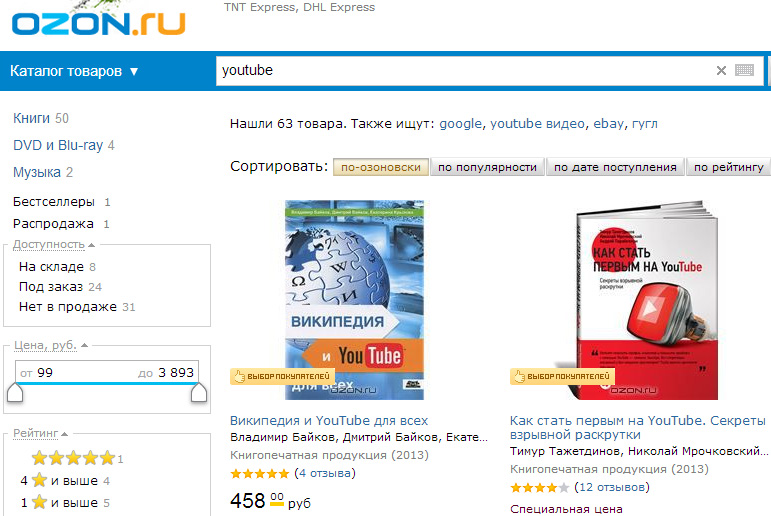Click the right price slider handle
This screenshot has width=771, height=516.
coord(199,393)
